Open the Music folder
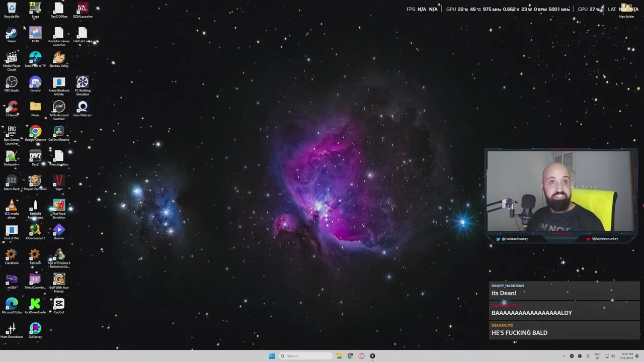The image size is (644, 362). pos(35,109)
